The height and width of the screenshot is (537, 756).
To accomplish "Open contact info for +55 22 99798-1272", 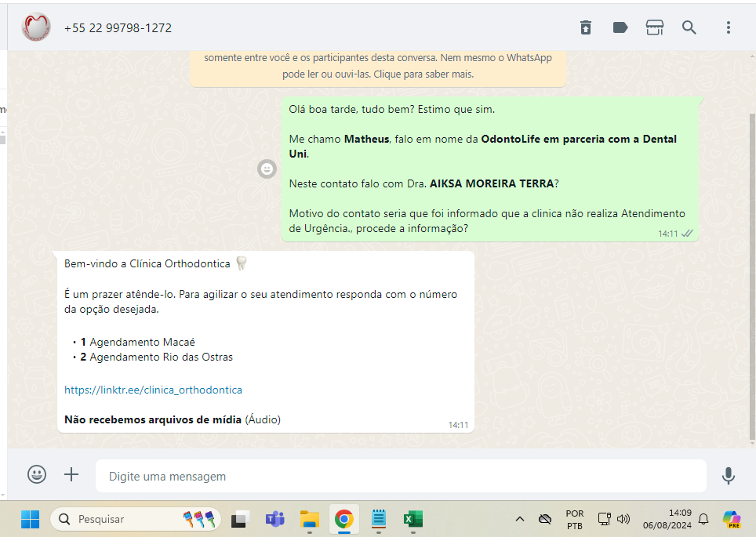I will pyautogui.click(x=118, y=28).
